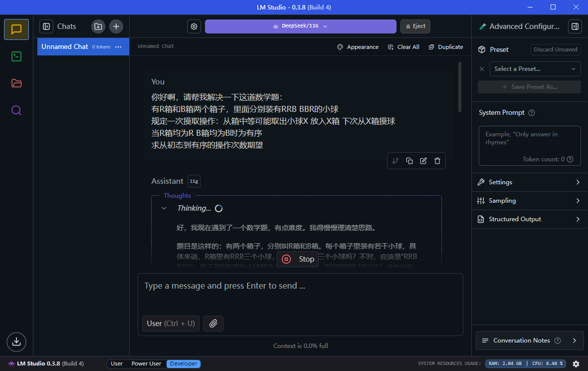Click Discard Unsaved preset button

coord(556,49)
